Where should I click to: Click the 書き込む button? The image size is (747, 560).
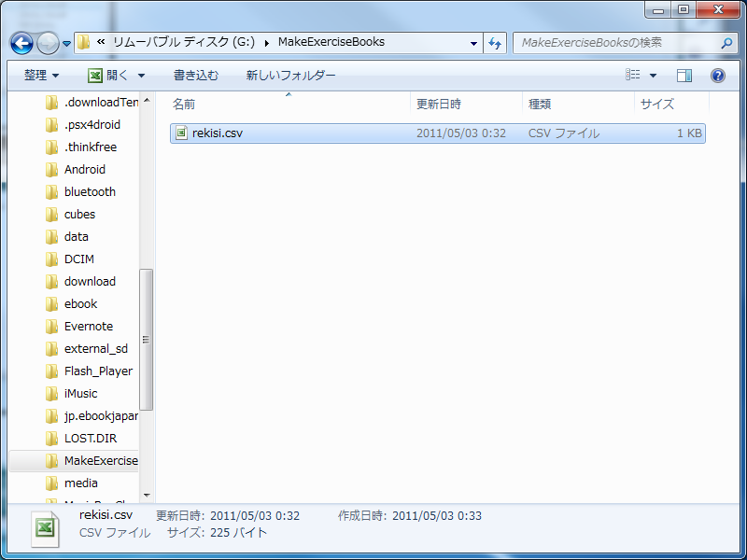pyautogui.click(x=196, y=76)
